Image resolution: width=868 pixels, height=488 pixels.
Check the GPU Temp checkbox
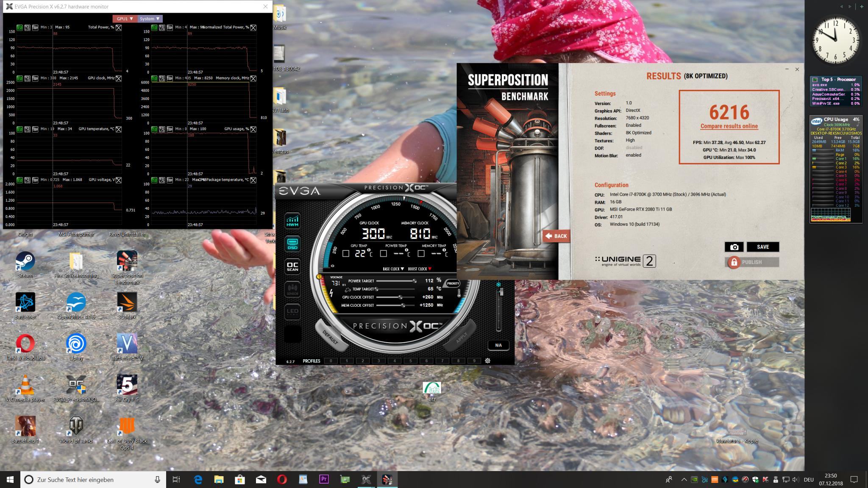346,254
